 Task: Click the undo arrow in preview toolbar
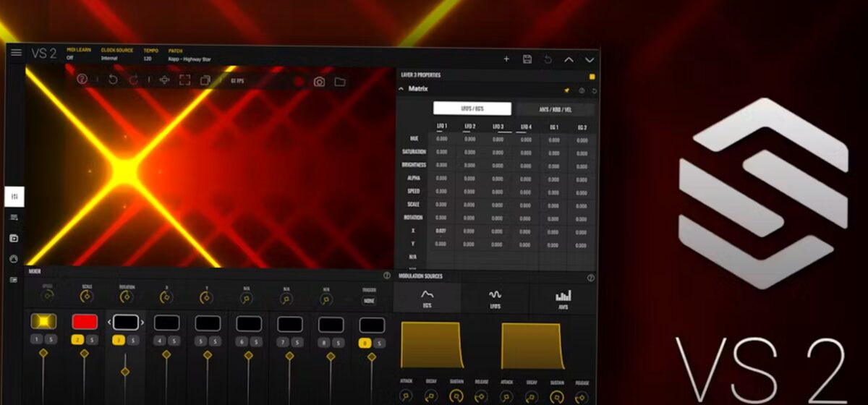[113, 80]
